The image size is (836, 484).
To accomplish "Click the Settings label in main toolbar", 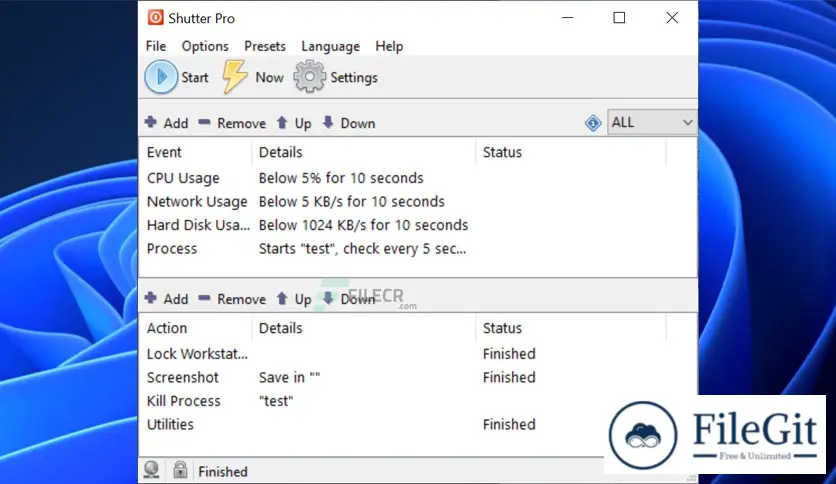I will (x=354, y=78).
